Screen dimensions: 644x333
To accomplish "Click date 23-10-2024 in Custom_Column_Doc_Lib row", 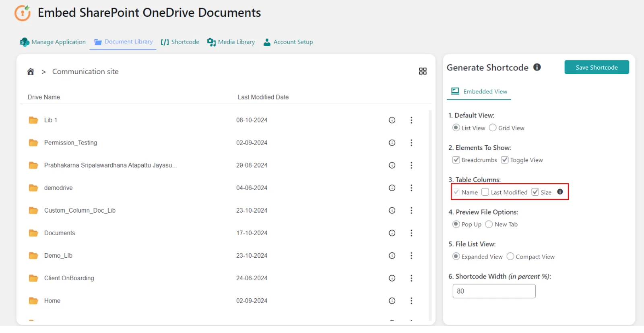I will [252, 210].
